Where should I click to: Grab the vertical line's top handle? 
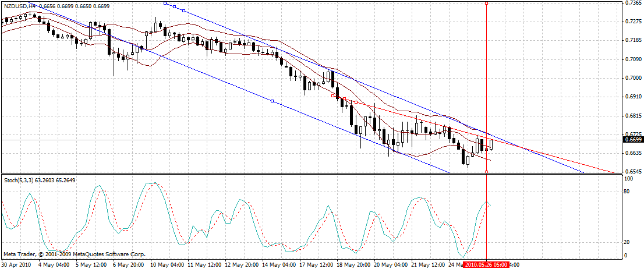486,3
